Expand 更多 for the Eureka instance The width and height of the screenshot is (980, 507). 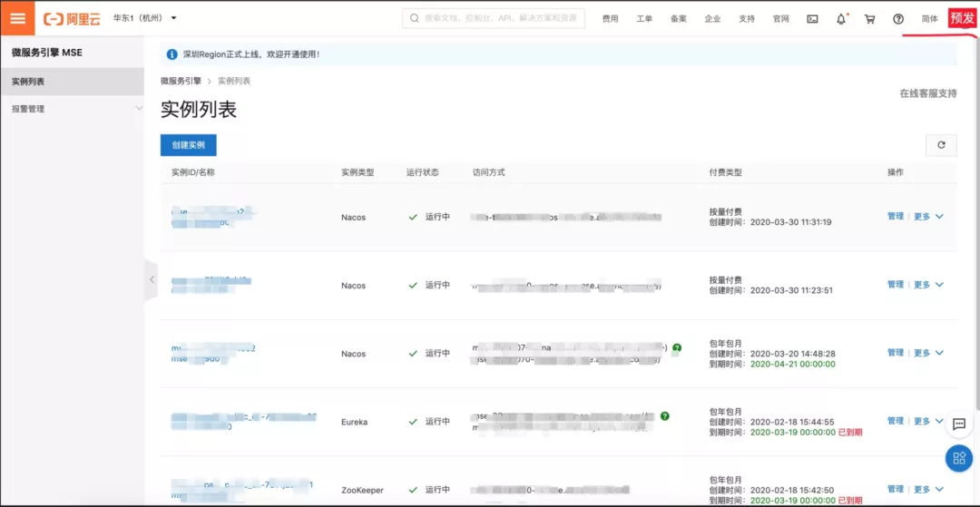coord(929,421)
